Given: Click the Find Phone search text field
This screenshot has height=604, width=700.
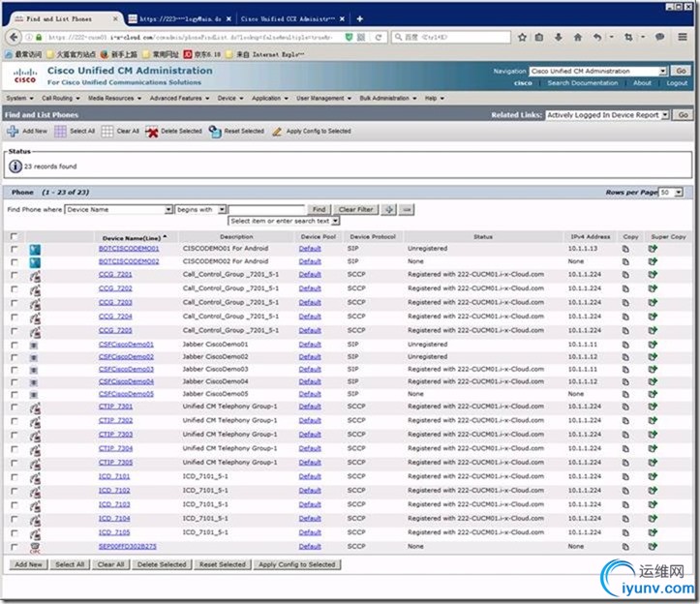Looking at the screenshot, I should pyautogui.click(x=266, y=209).
